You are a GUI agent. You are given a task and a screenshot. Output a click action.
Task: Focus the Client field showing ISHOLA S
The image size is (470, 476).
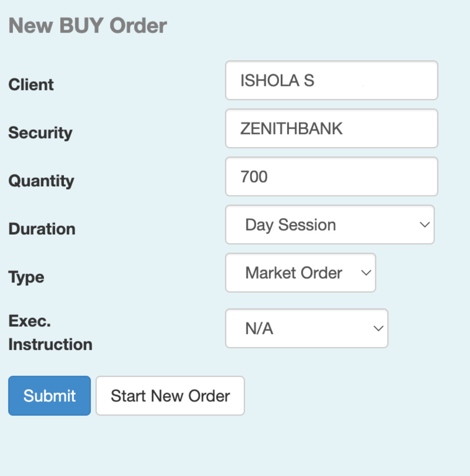[331, 81]
